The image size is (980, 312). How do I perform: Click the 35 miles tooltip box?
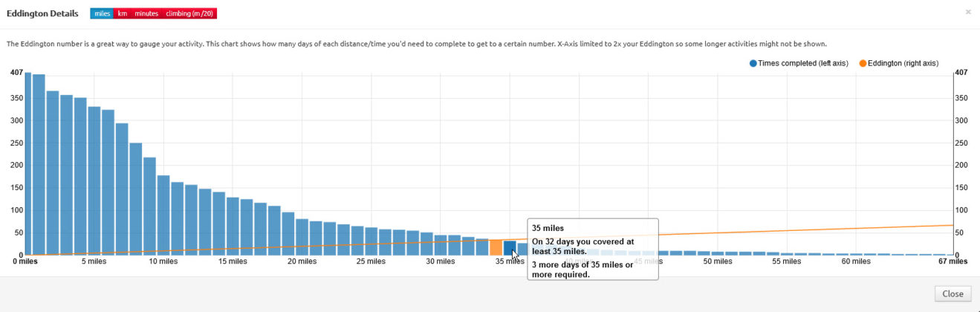coord(592,249)
